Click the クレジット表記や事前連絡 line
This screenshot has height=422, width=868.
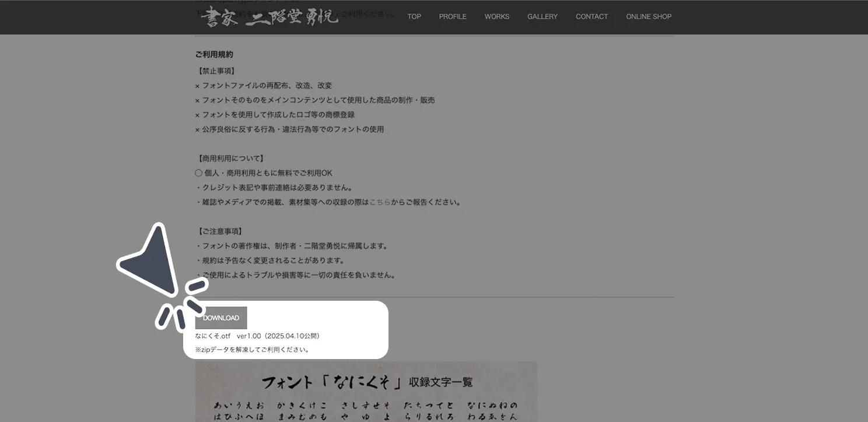pos(274,188)
